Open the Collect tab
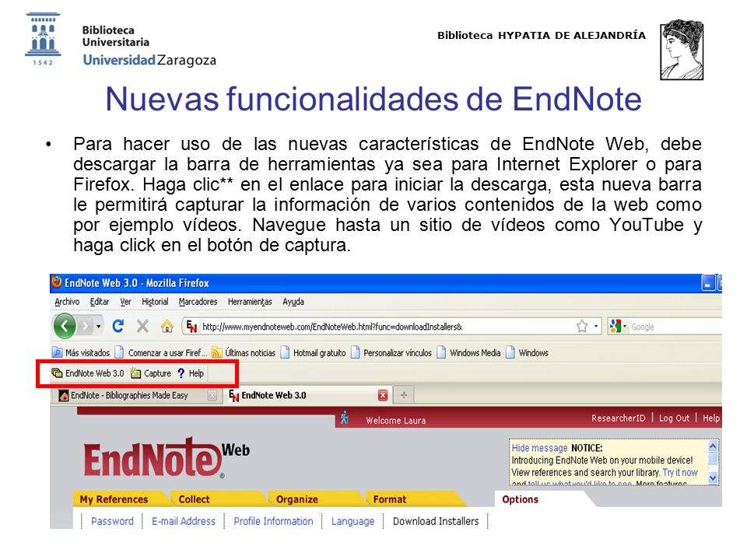This screenshot has height=560, width=747. click(x=194, y=499)
